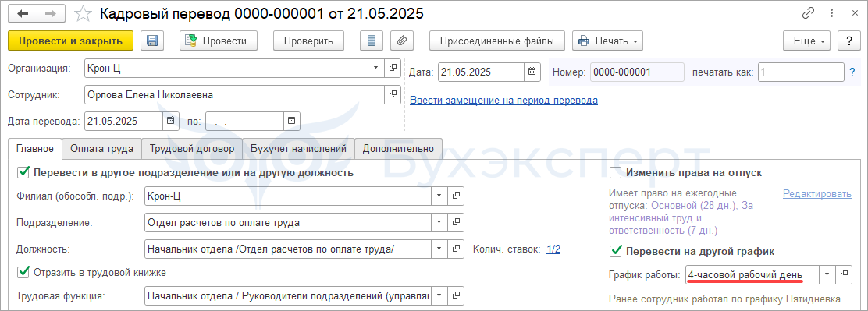Open document report list icon
The width and height of the screenshot is (868, 311).
372,41
